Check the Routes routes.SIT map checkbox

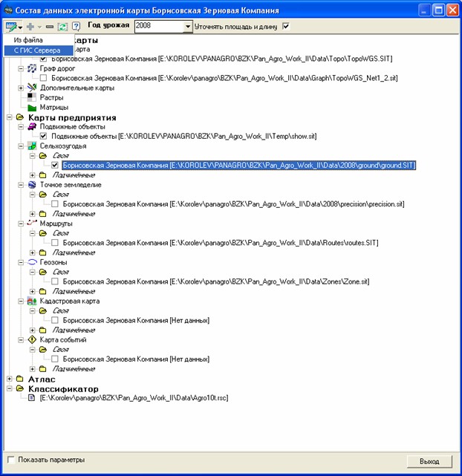click(x=56, y=242)
